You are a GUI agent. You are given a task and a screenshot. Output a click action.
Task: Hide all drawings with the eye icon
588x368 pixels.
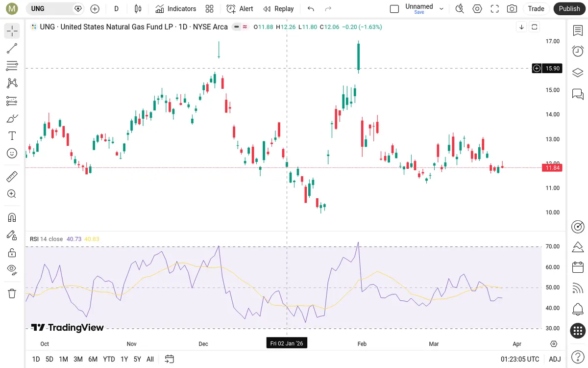click(x=12, y=269)
